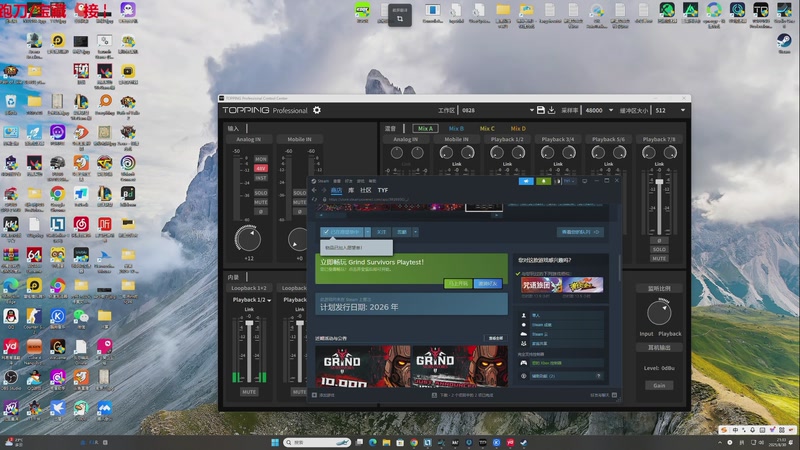
Task: Open the GRIND 10.000 announcement thumbnail
Action: [363, 366]
